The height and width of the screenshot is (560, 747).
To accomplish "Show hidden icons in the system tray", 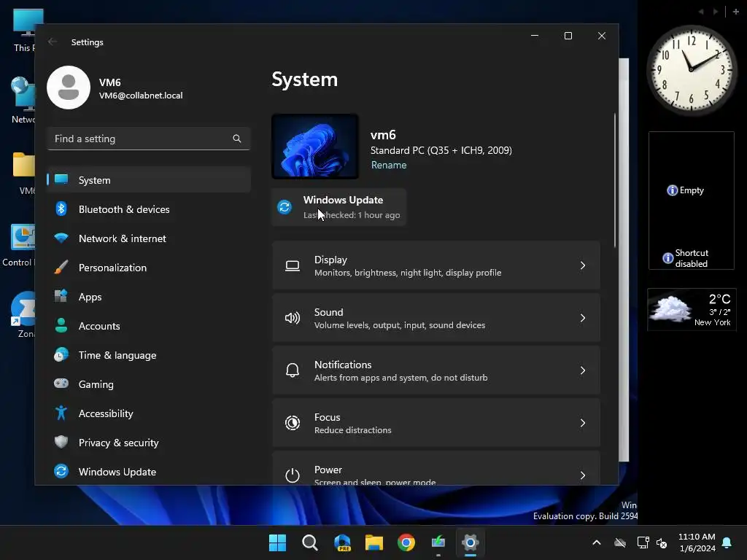I will click(x=597, y=542).
